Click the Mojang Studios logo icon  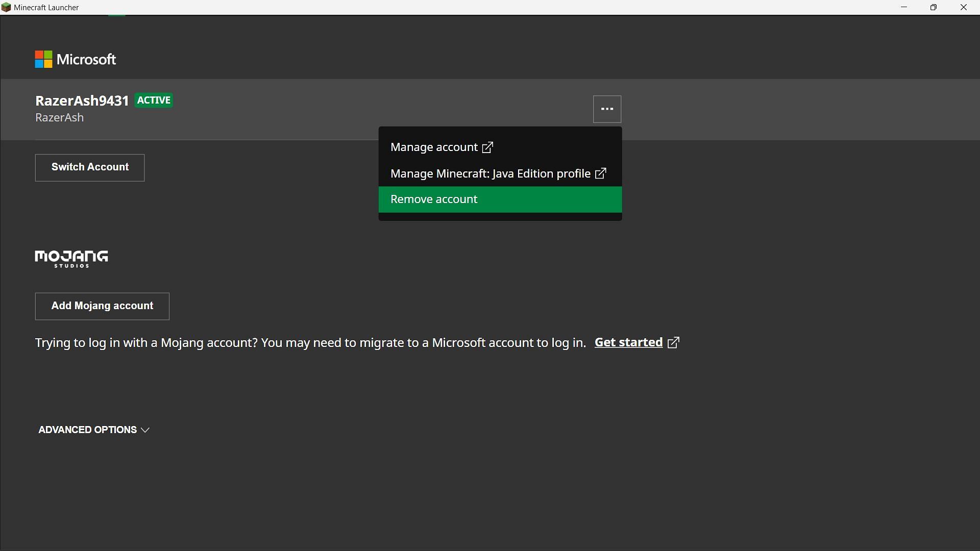(71, 258)
